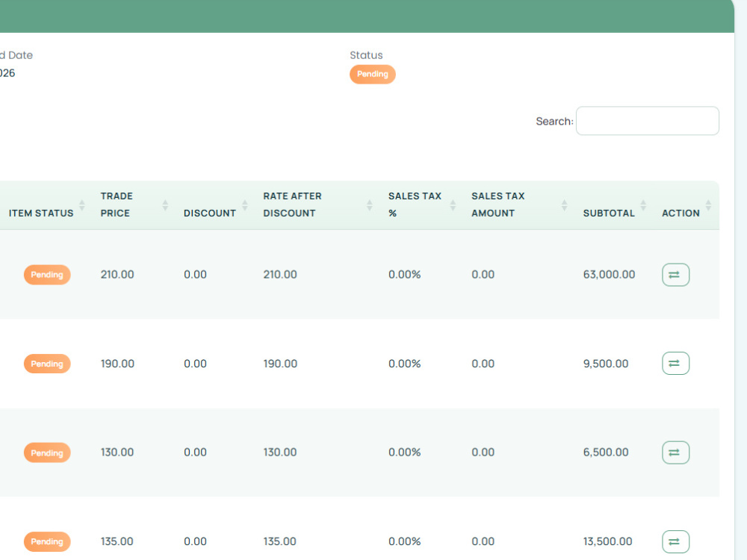
Task: Click the DISCOUNT column header
Action: (x=210, y=214)
